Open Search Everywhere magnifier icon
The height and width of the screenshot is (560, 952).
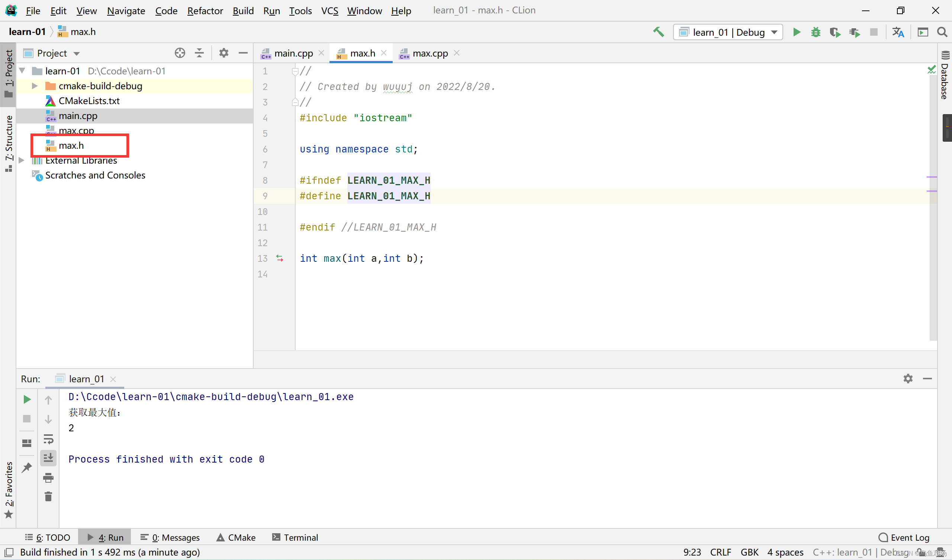pos(942,32)
